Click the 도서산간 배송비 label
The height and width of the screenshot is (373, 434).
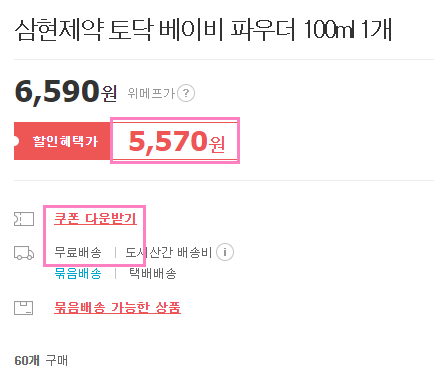pyautogui.click(x=169, y=252)
